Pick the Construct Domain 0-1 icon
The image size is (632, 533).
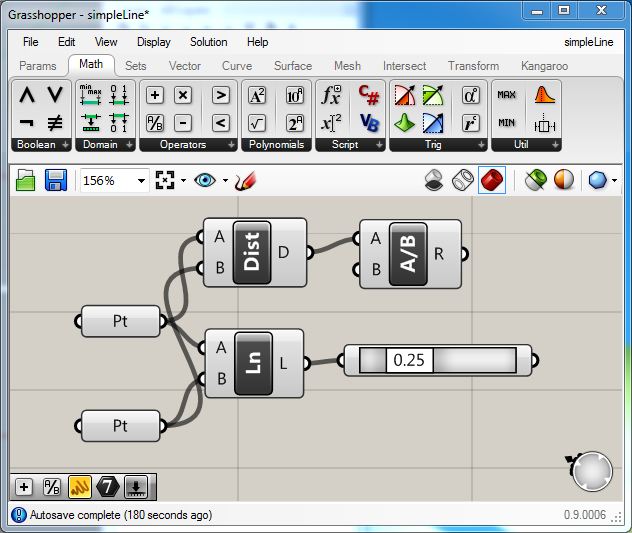119,95
